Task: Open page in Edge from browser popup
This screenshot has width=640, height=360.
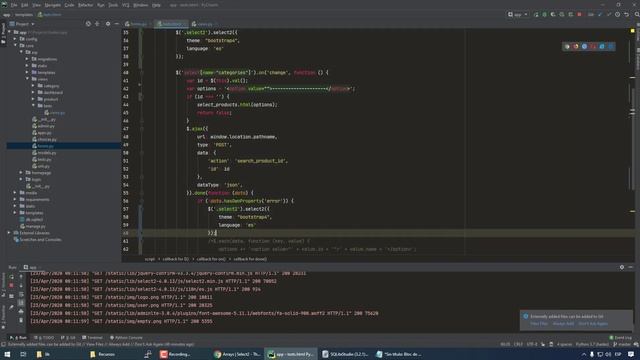Action: click(x=611, y=47)
